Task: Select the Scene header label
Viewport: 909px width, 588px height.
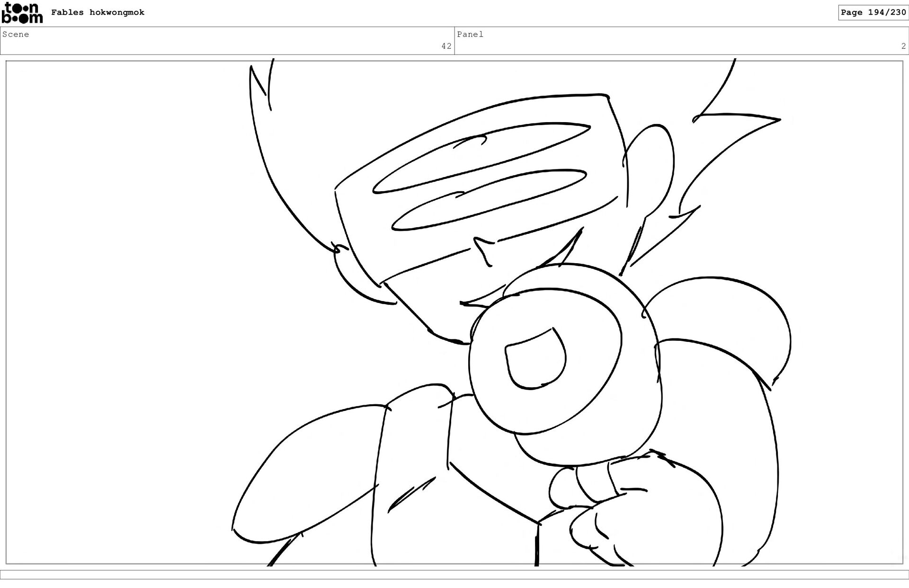Action: click(16, 34)
